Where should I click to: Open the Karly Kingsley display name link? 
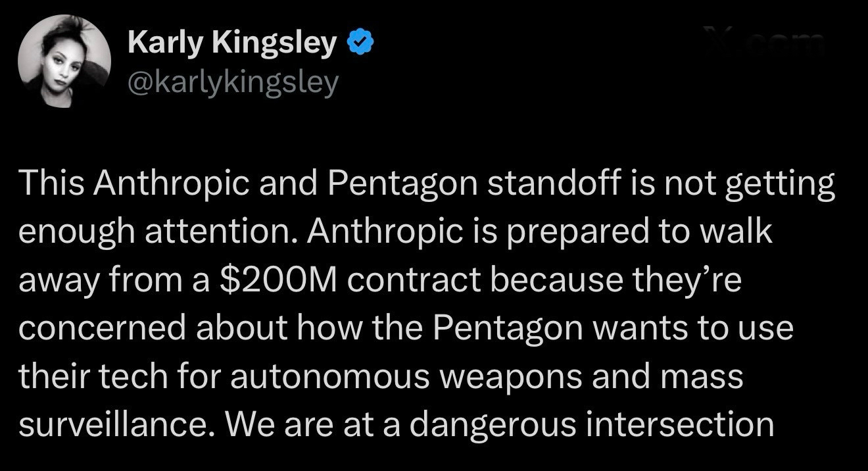coord(232,44)
